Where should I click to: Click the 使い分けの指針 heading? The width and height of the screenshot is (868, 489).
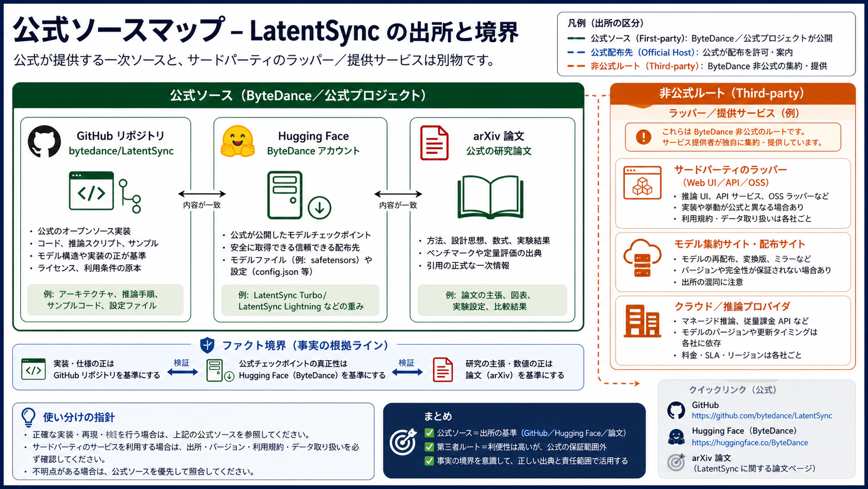coord(79,417)
